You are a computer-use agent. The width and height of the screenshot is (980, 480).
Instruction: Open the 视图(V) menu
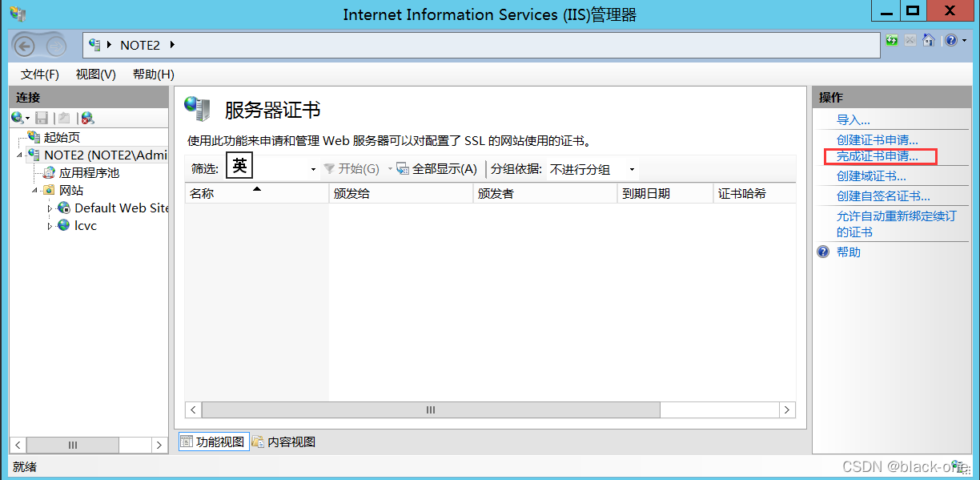point(96,75)
